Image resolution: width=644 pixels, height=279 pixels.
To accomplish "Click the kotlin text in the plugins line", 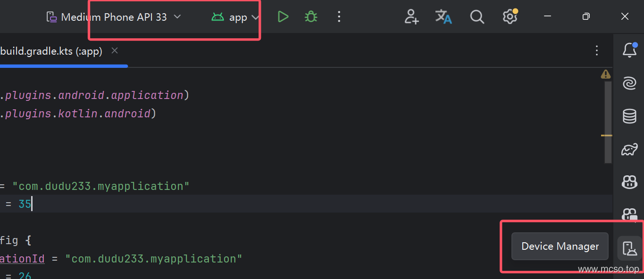I will click(78, 114).
